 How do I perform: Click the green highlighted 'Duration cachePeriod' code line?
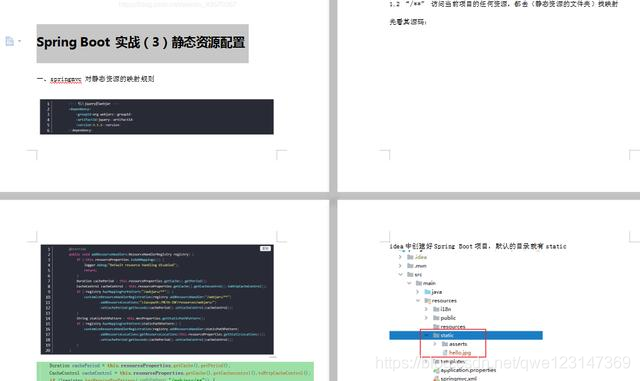click(x=139, y=365)
